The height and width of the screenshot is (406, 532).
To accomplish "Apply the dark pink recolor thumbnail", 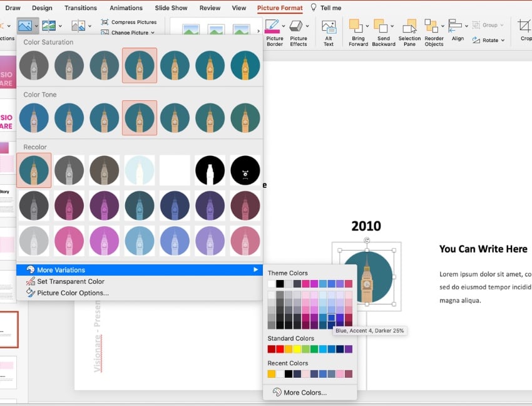I will (x=69, y=206).
